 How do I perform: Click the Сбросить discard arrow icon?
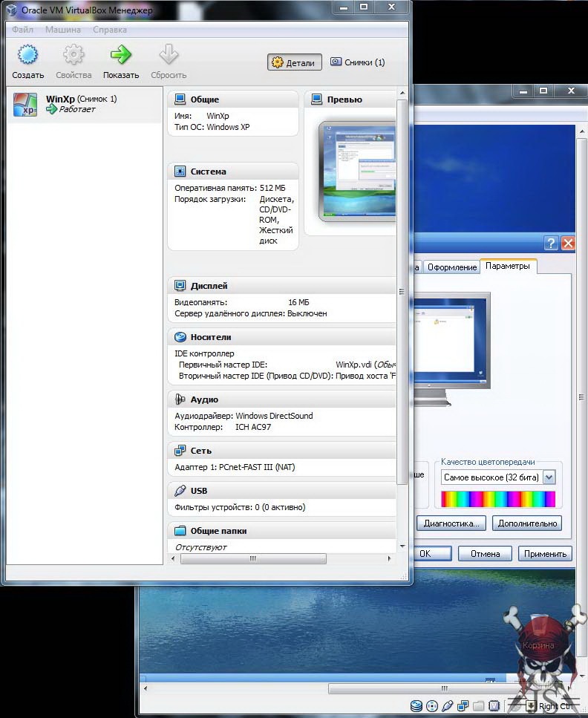click(x=169, y=54)
